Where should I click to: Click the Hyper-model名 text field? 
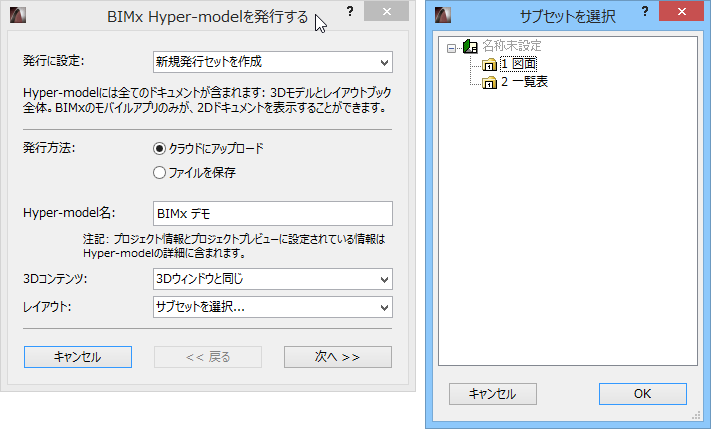tap(273, 214)
